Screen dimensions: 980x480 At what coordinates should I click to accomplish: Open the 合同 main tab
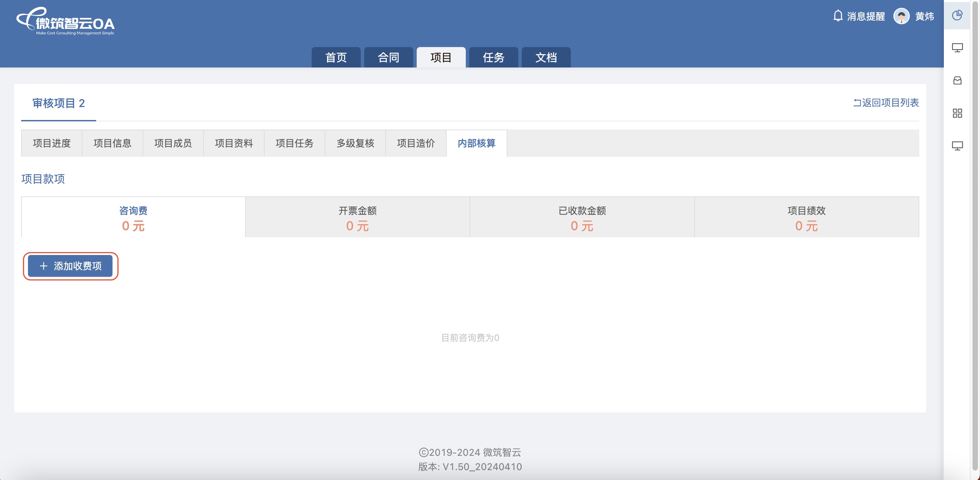pos(388,57)
